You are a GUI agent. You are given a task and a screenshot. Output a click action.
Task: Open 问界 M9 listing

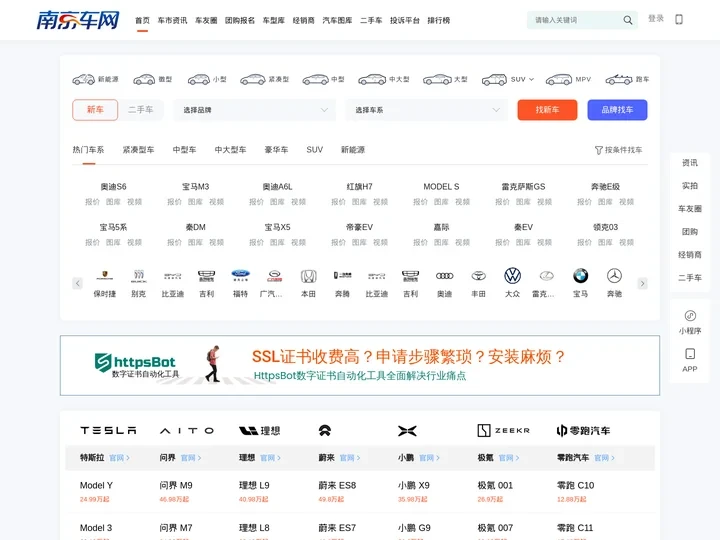(176, 485)
